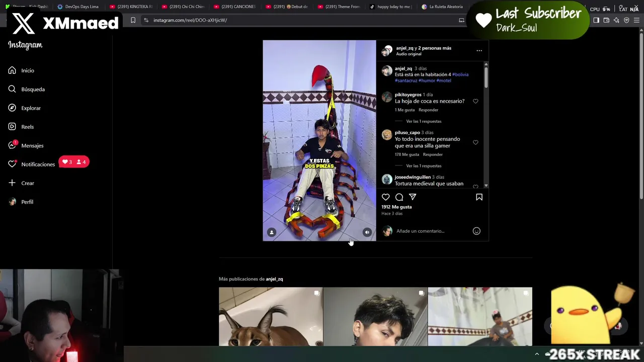This screenshot has width=644, height=362.
Task: Like piluso_capo's comment
Action: 475,142
